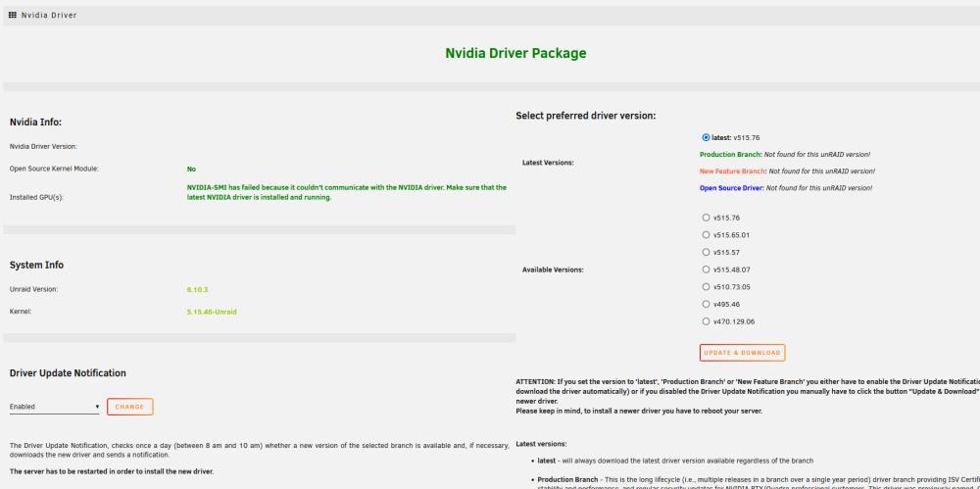Click the Nvidia Driver Package heading
The image size is (980, 489).
pos(515,53)
